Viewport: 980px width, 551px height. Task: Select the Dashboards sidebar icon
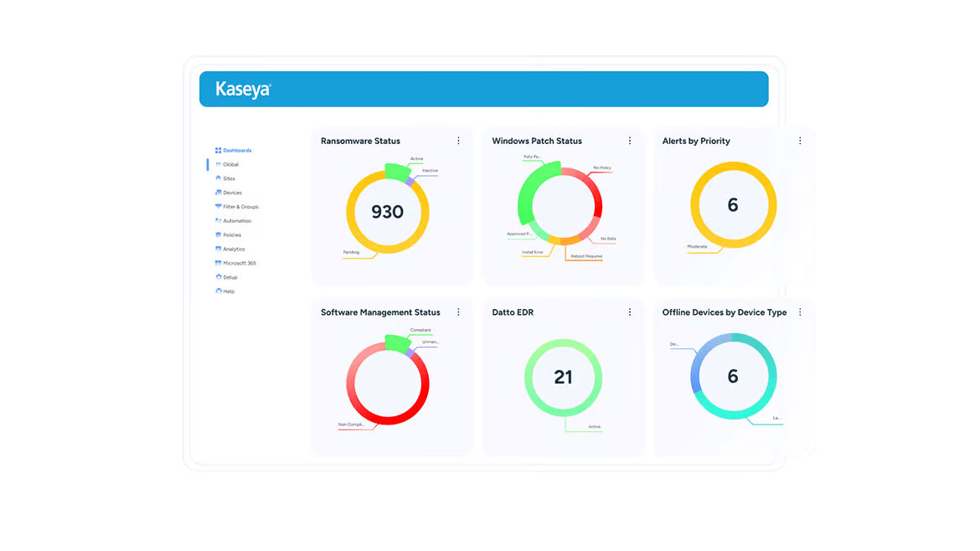218,150
